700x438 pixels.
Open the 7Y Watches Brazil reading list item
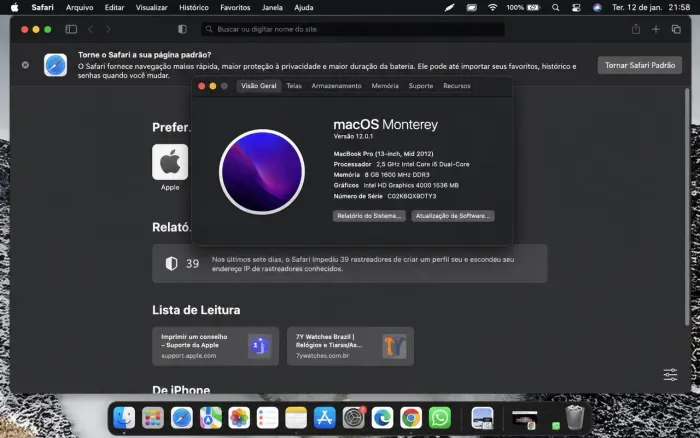pyautogui.click(x=350, y=346)
